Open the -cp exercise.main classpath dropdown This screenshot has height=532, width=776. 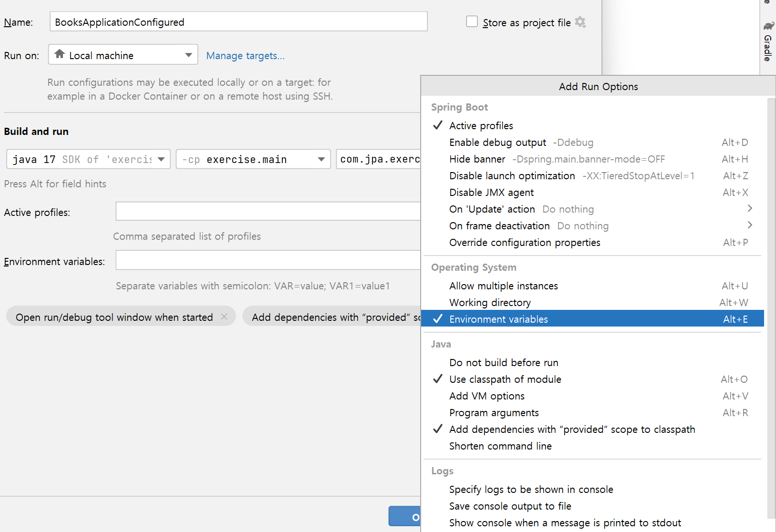[x=253, y=159]
